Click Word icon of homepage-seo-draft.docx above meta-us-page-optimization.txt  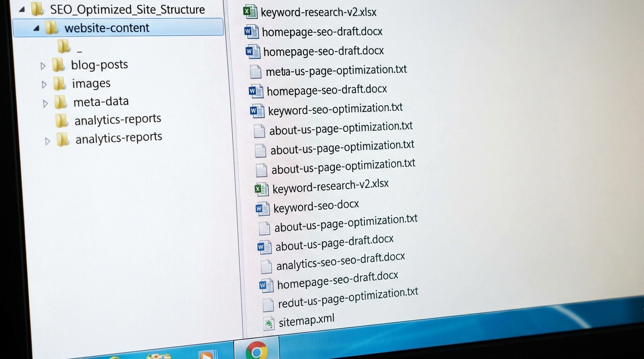tap(253, 51)
